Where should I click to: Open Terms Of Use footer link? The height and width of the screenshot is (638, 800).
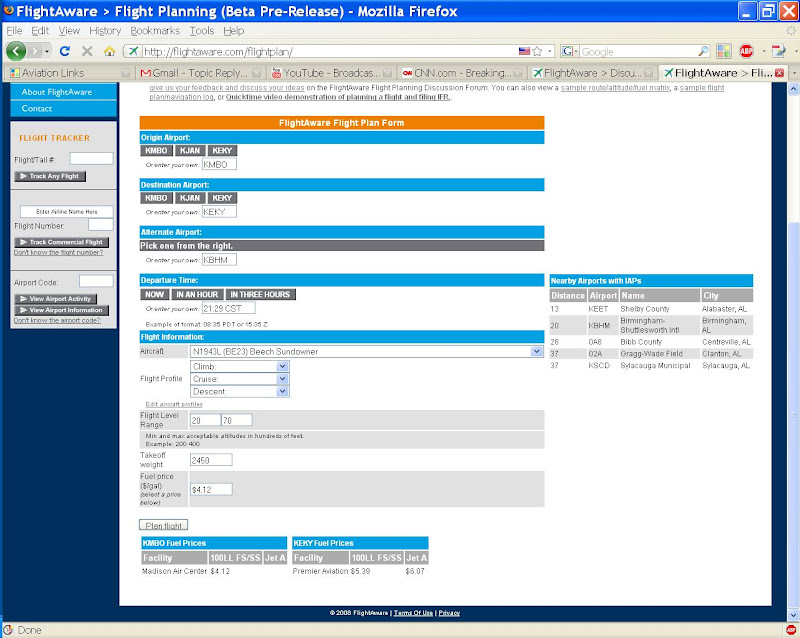pyautogui.click(x=413, y=613)
